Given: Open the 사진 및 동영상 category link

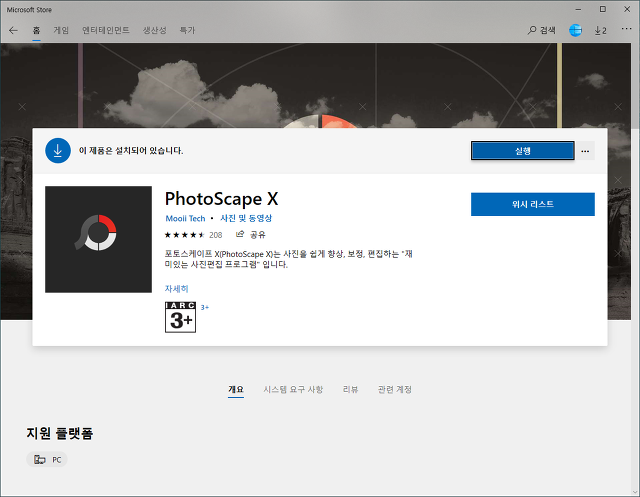Looking at the screenshot, I should coord(246,218).
